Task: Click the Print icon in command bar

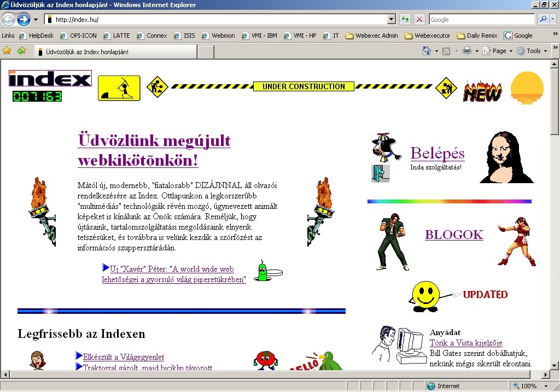Action: pyautogui.click(x=467, y=51)
